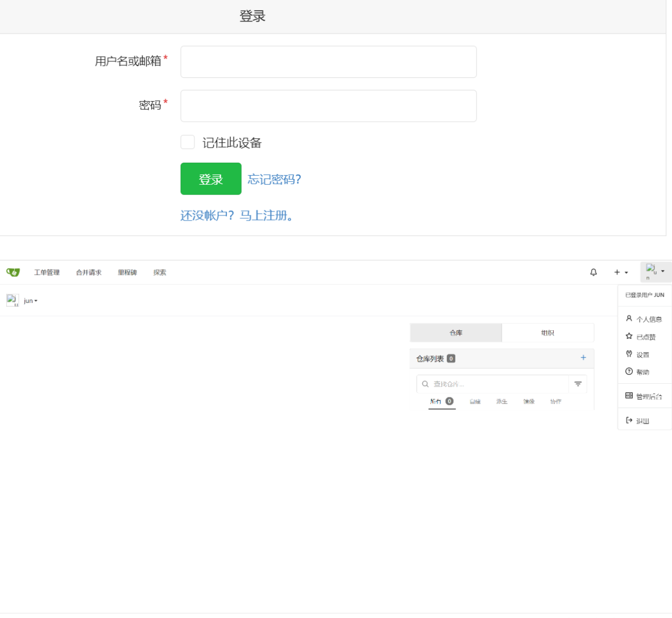672x618 pixels.
Task: Open the + create dropdown in navbar
Action: [620, 272]
